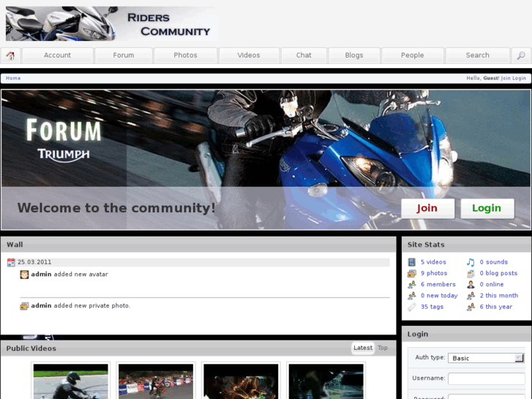Screen dimensions: 532x399
Task: Click the Forum Triumph banner image
Action: coord(266,160)
